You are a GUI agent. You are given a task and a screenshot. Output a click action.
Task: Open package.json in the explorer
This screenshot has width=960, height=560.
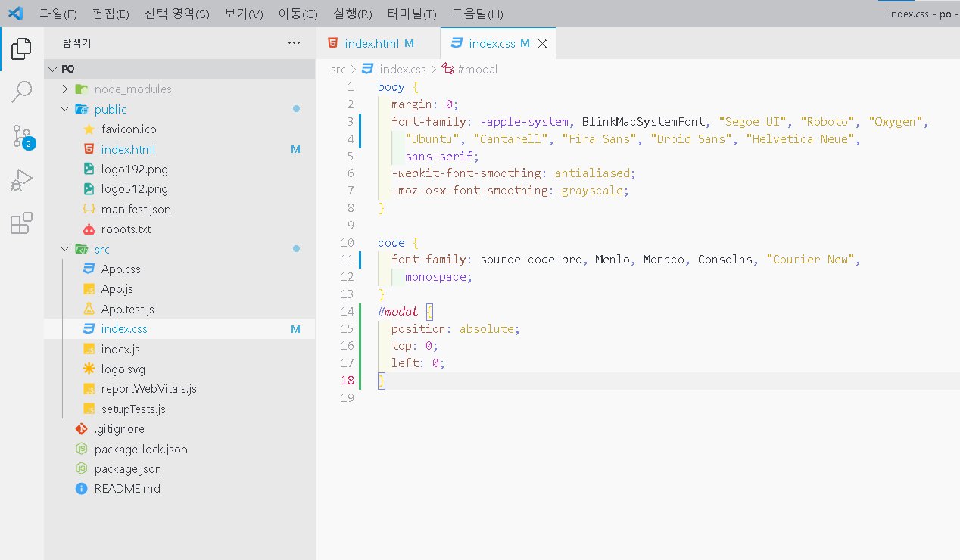click(x=179, y=469)
